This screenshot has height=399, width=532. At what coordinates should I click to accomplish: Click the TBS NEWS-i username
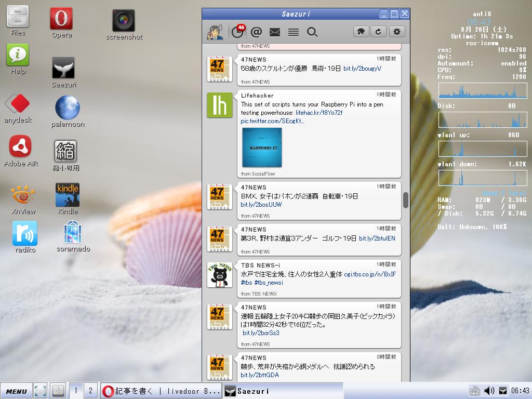[x=260, y=265]
